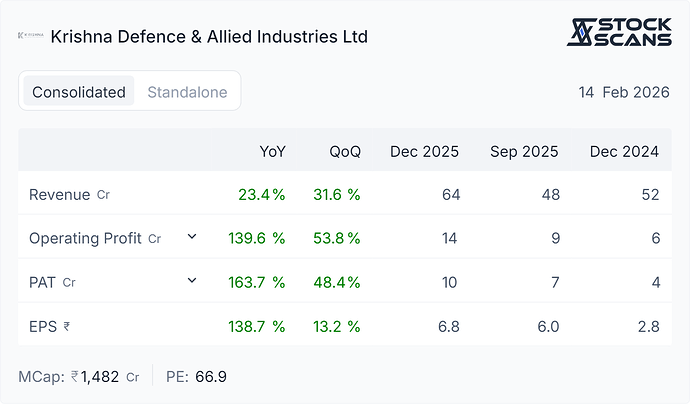690x404 pixels.
Task: Click the Dec 2025 column header
Action: pos(424,151)
